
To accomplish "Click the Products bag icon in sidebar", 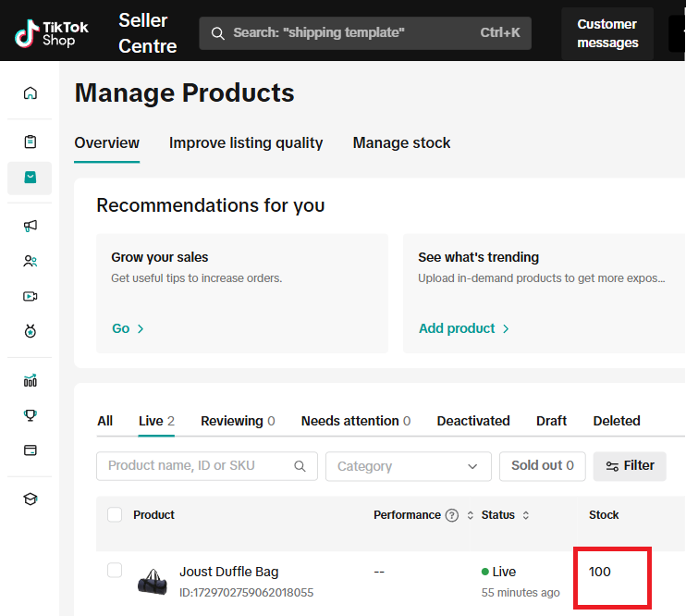I will [31, 178].
